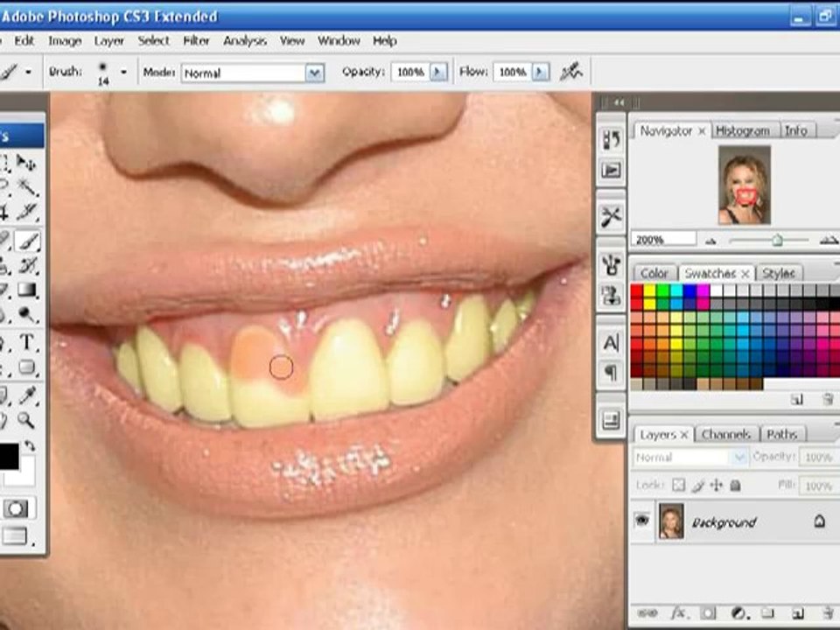Switch to the Channels tab
The image size is (840, 630).
pos(726,434)
